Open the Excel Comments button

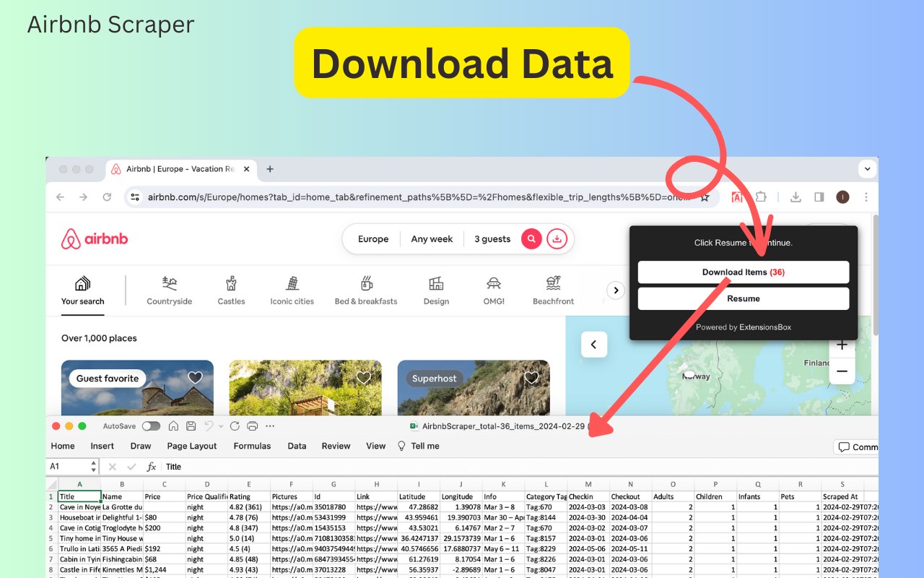coord(856,447)
